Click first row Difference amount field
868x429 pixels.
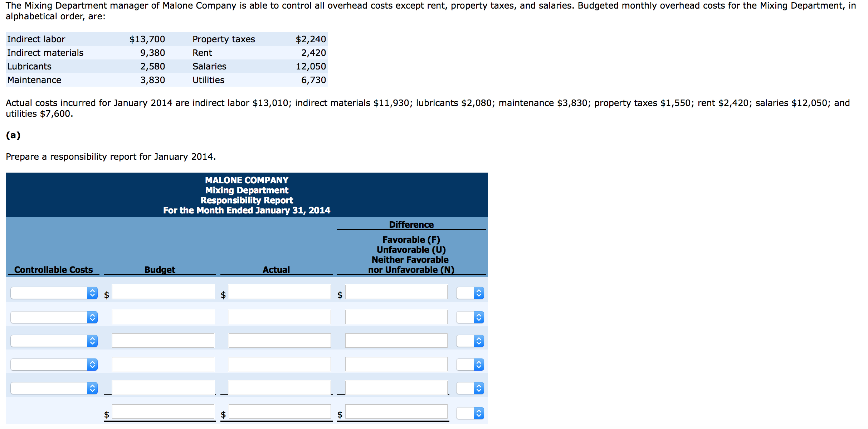(396, 292)
